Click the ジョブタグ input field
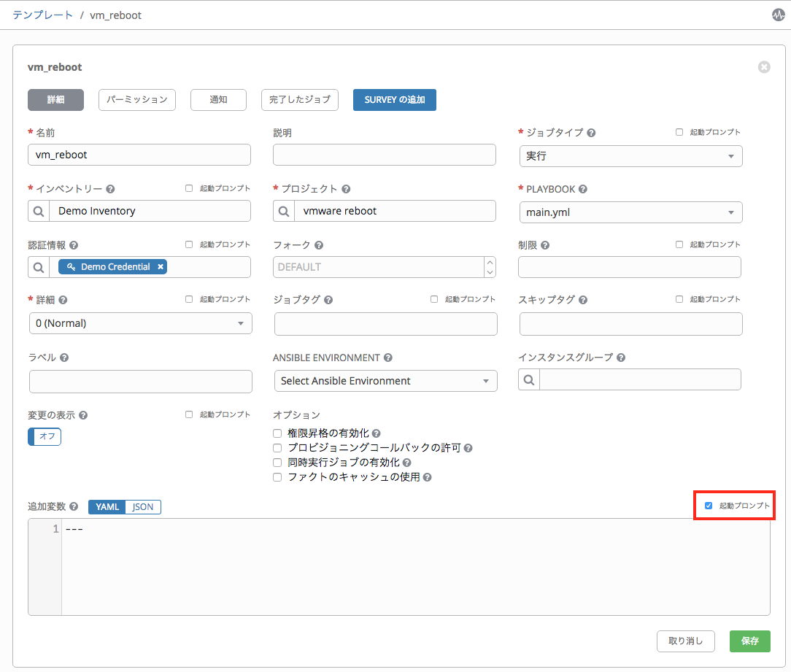This screenshot has width=791, height=672. click(386, 324)
